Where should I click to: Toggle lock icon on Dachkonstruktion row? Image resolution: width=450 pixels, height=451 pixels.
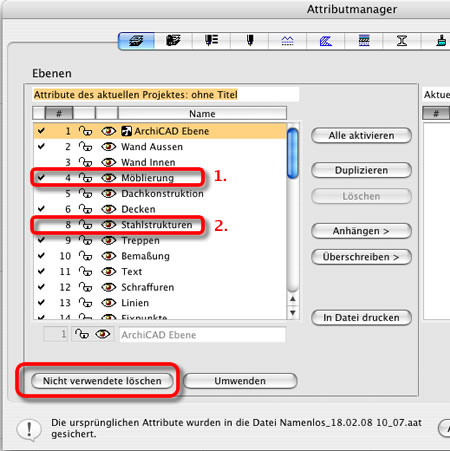tap(85, 193)
